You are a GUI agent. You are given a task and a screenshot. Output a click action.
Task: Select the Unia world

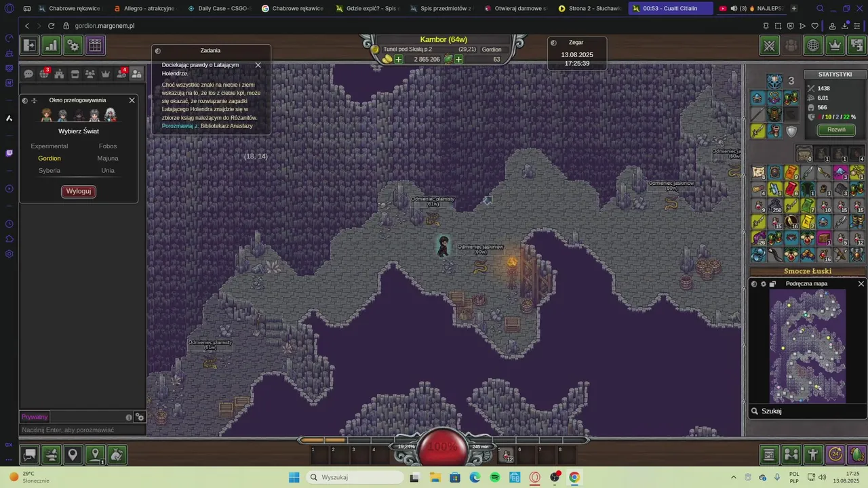click(x=108, y=171)
